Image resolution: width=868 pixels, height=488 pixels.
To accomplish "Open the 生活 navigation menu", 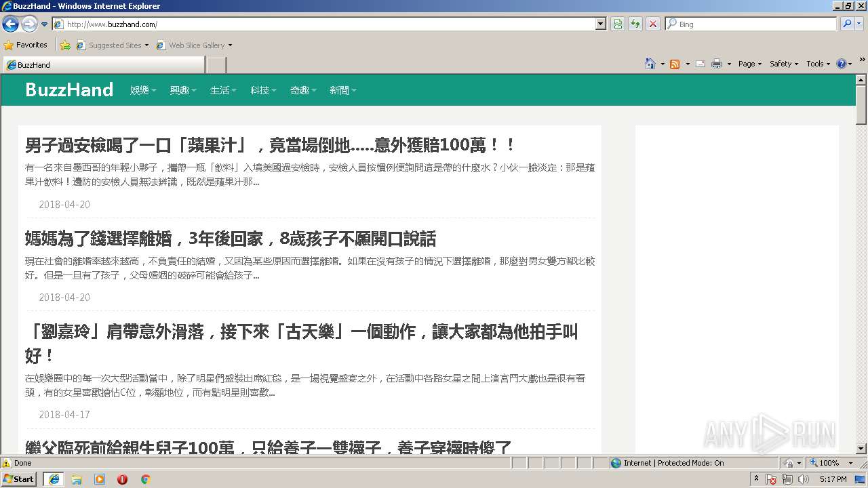I will coord(223,90).
